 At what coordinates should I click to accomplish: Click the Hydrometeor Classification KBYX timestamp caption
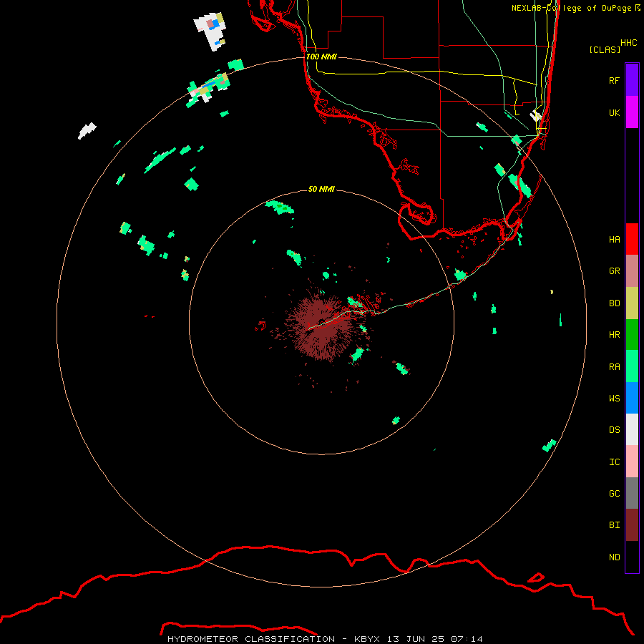[325, 639]
